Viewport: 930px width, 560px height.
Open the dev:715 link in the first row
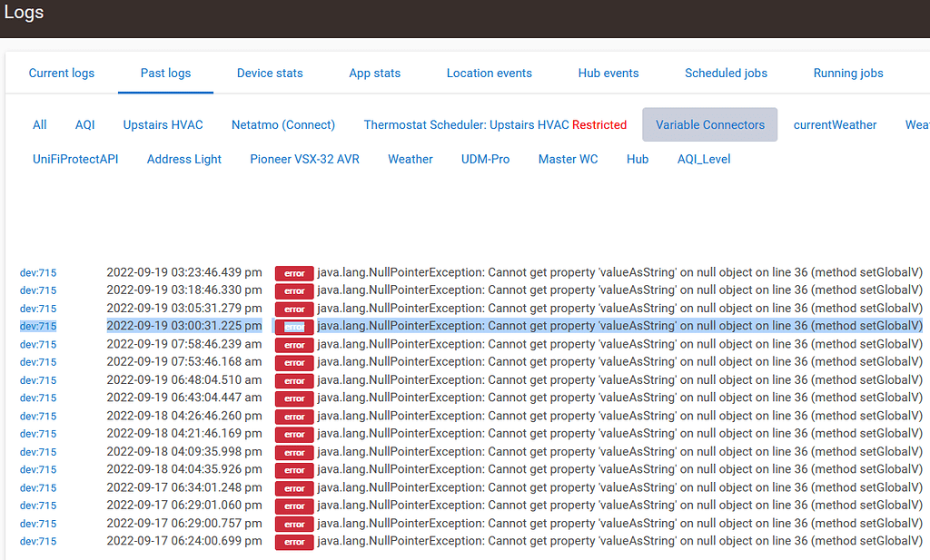coord(36,272)
